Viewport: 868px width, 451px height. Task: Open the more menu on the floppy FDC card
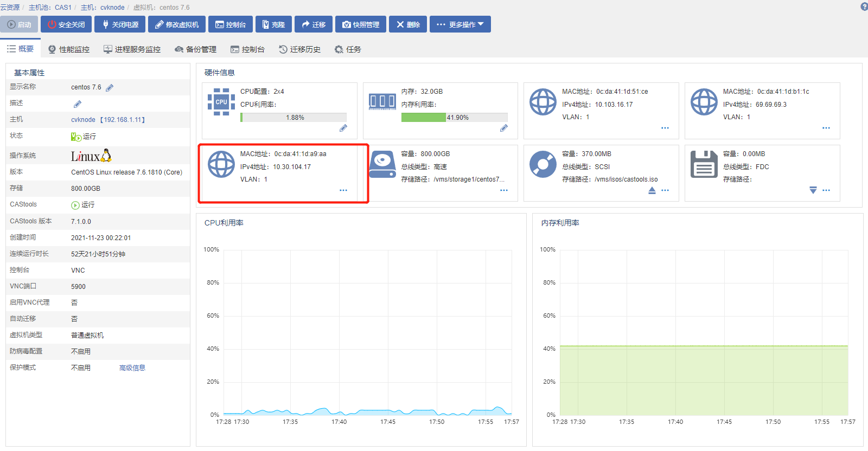click(826, 190)
